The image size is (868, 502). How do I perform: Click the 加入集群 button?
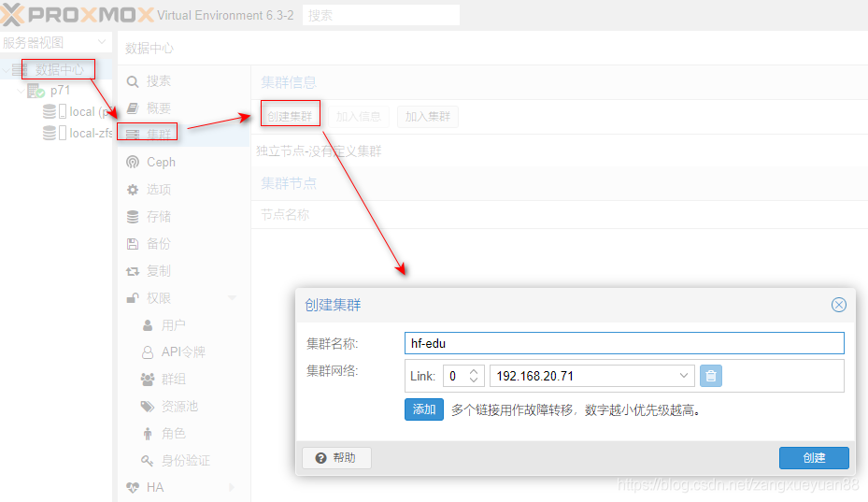coord(427,116)
